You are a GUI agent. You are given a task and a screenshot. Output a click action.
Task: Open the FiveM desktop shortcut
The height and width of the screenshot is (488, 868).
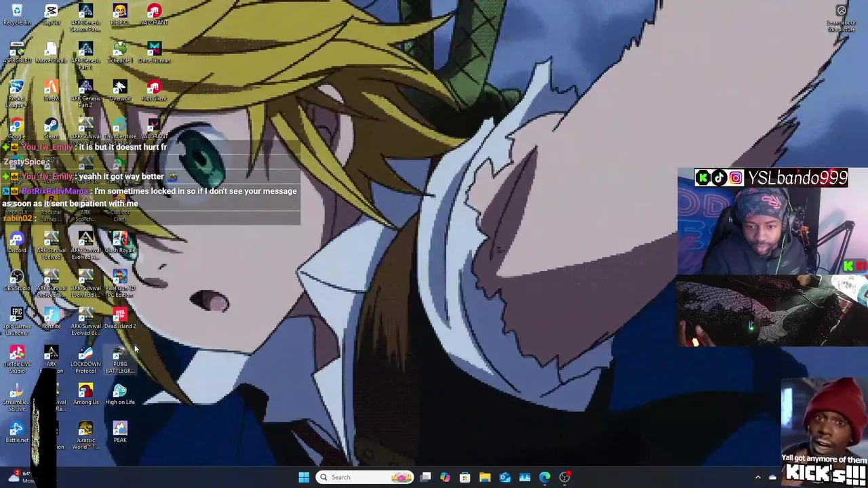pos(51,91)
